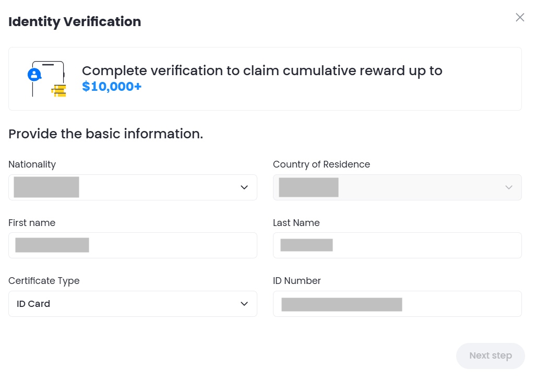Screen dimensions: 535x392
Task: Open the Nationality selection dropdown
Action: pos(133,187)
